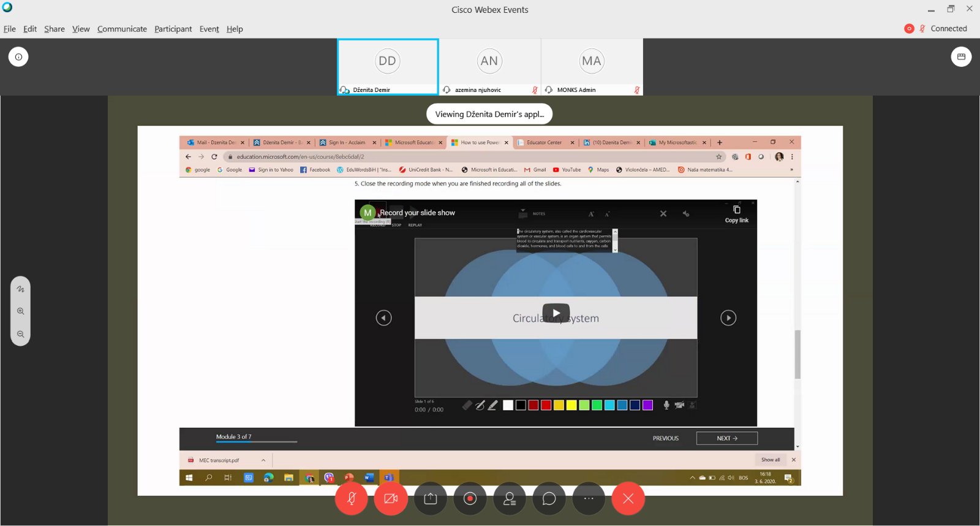Image resolution: width=980 pixels, height=526 pixels.
Task: Open the Share content button
Action: coord(431,498)
